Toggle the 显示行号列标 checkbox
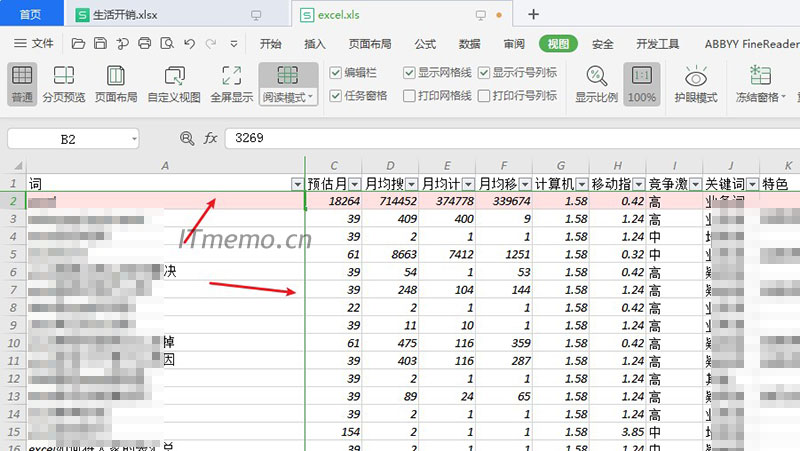 (484, 73)
